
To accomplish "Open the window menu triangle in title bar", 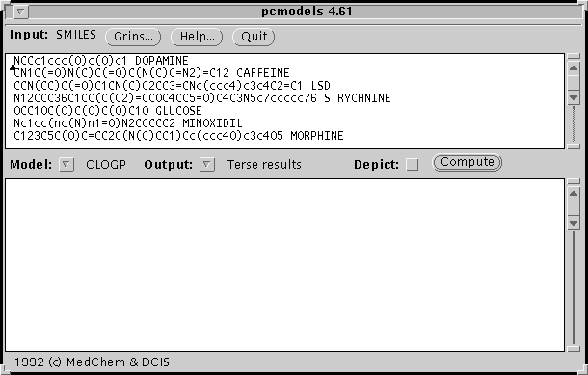I will coord(20,12).
